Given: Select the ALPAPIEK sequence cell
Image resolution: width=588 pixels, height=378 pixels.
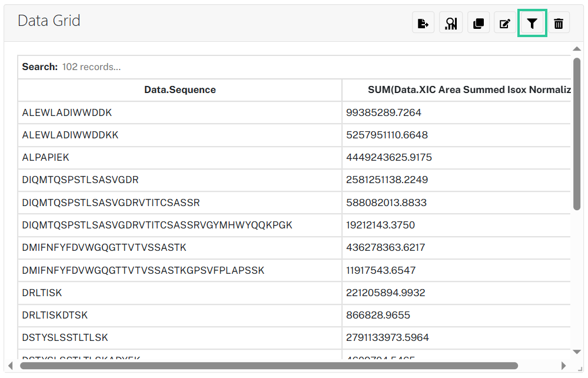Looking at the screenshot, I should click(x=180, y=158).
